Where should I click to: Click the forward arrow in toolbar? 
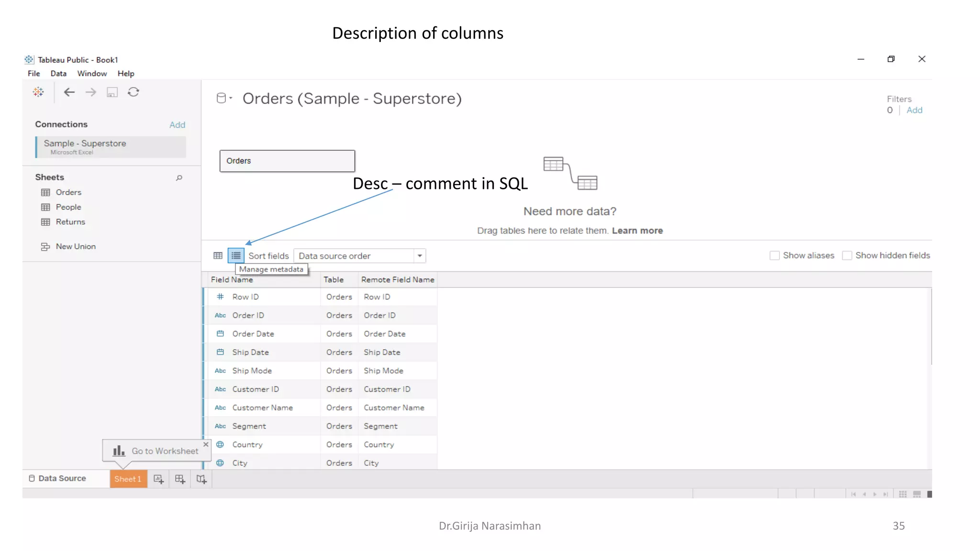(90, 92)
